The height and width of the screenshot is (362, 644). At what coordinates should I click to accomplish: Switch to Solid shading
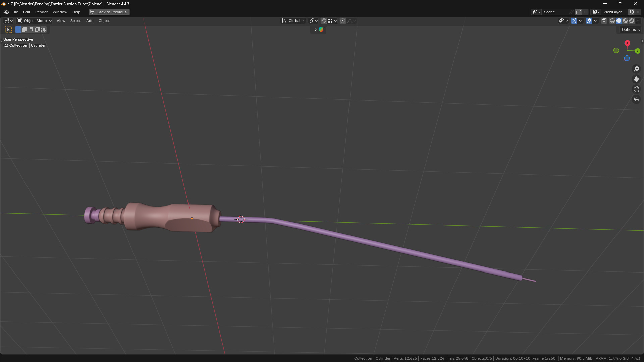[619, 21]
